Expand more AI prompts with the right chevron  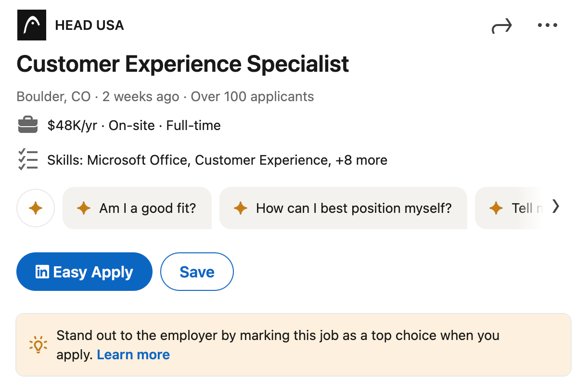coord(556,207)
